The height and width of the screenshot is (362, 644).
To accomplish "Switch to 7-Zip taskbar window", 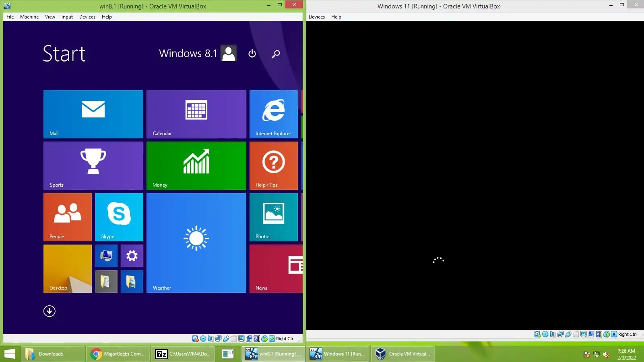I will [183, 354].
